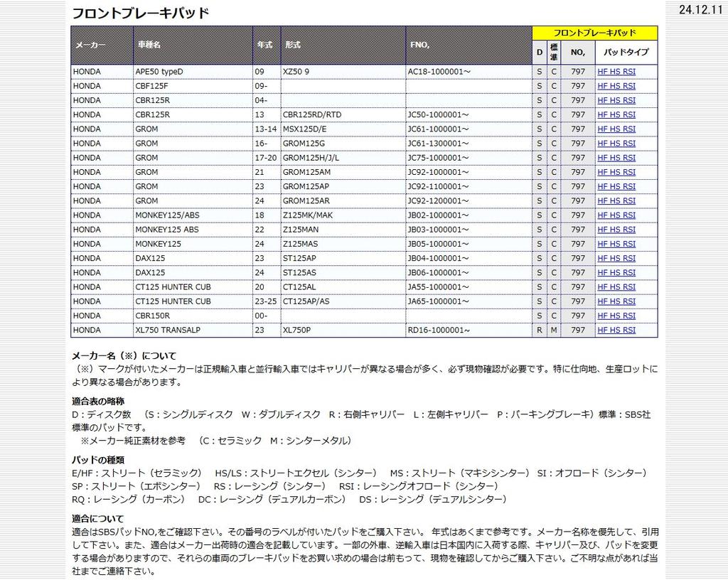
Task: Click HF HS RSI link for MSX125D/E GROM
Action: (x=616, y=129)
